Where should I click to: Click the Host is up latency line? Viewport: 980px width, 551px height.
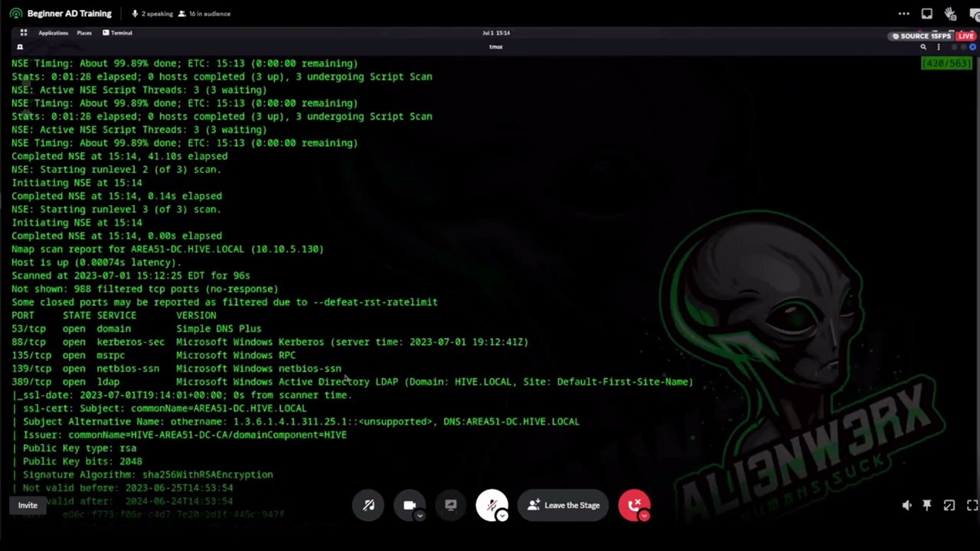[96, 262]
